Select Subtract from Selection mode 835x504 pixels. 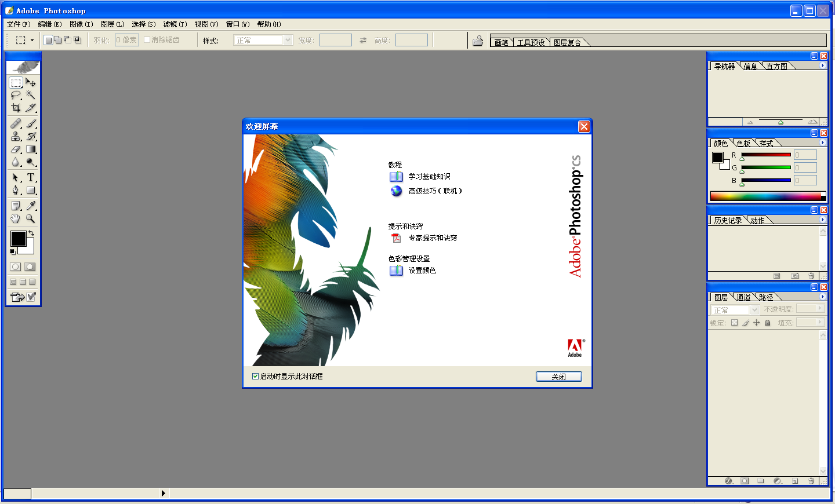pos(67,40)
